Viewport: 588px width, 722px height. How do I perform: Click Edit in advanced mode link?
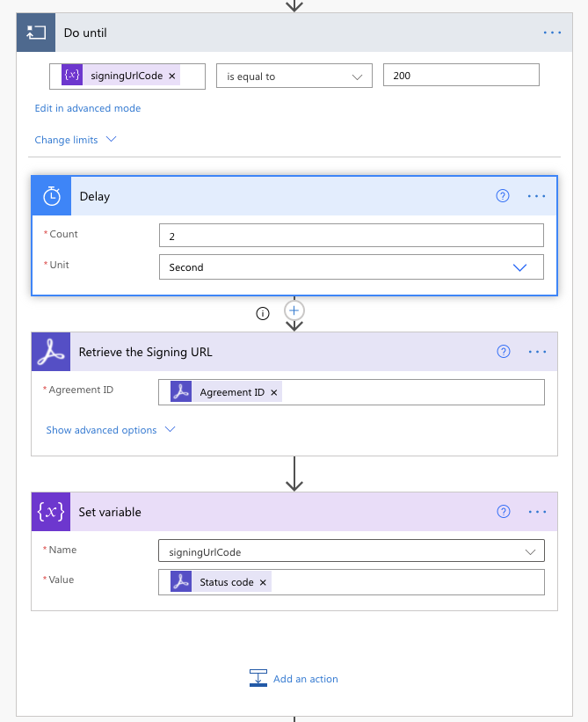tap(88, 108)
